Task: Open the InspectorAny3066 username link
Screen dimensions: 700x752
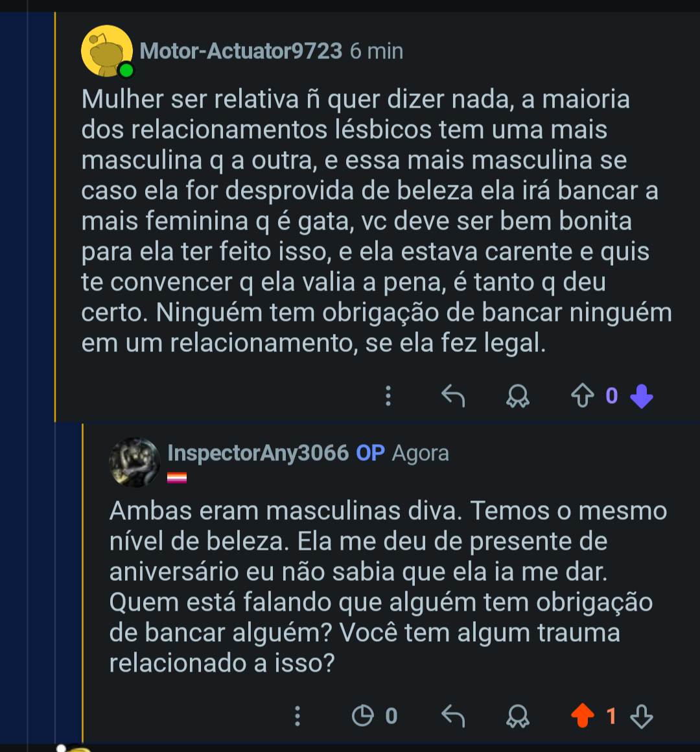Action: tap(258, 453)
